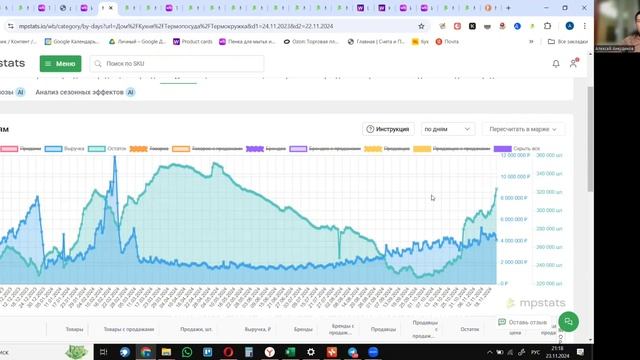Open the Product cards bookmark
Viewport: 640px width, 360px height.
[193, 41]
